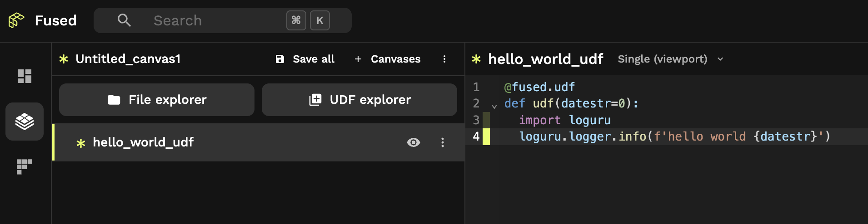Open the File explorer tab
This screenshot has height=224, width=868.
click(x=157, y=100)
